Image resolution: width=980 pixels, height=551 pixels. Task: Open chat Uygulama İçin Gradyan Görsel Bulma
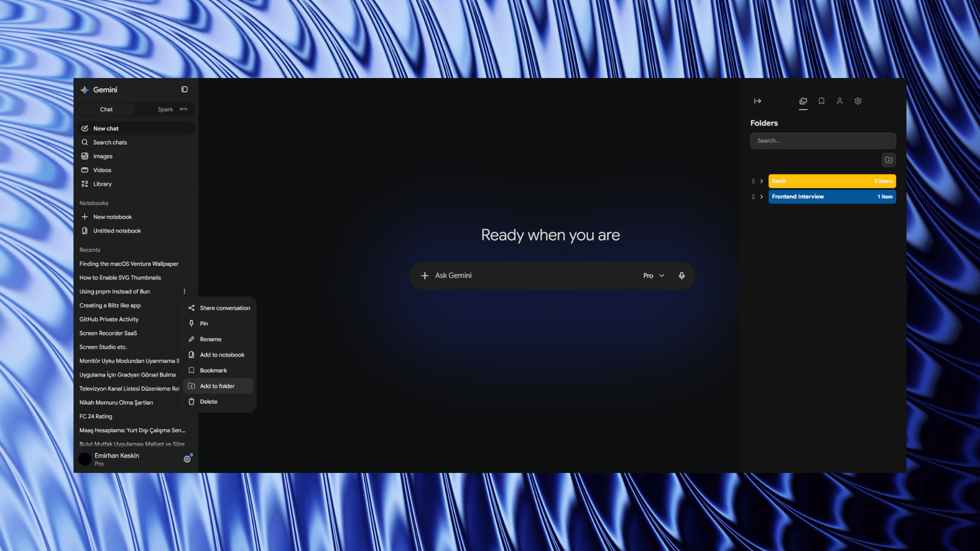(x=128, y=375)
